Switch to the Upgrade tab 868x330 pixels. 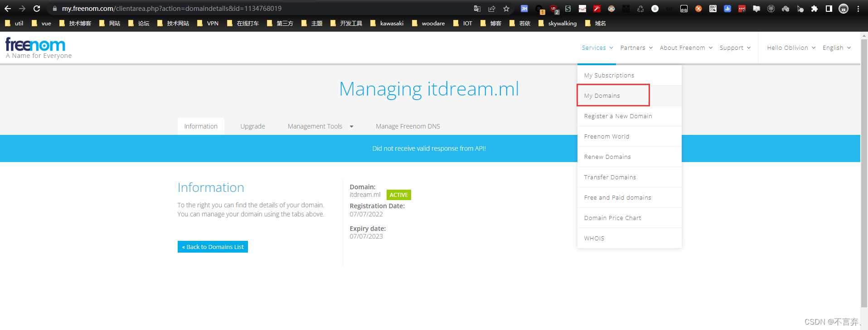pos(252,126)
